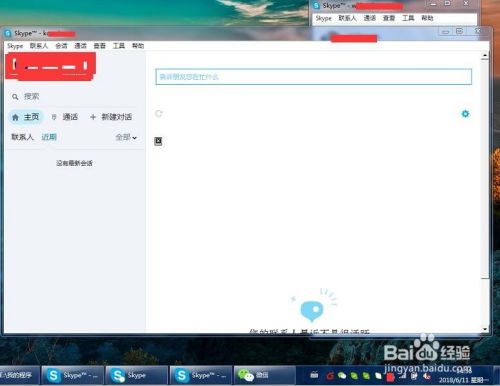Click the plus icon for 新建对话
The width and height of the screenshot is (500, 386).
(x=93, y=117)
